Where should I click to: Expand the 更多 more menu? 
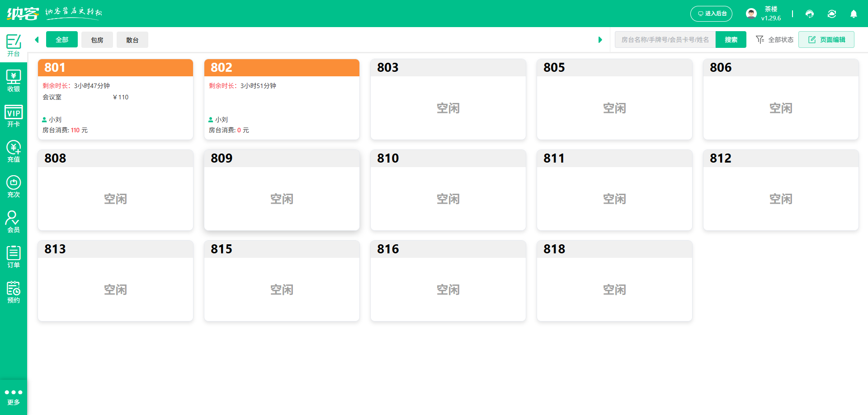[14, 397]
